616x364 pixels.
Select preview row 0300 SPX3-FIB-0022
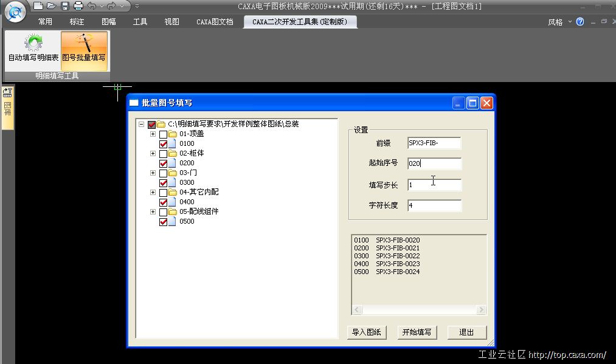tap(387, 256)
